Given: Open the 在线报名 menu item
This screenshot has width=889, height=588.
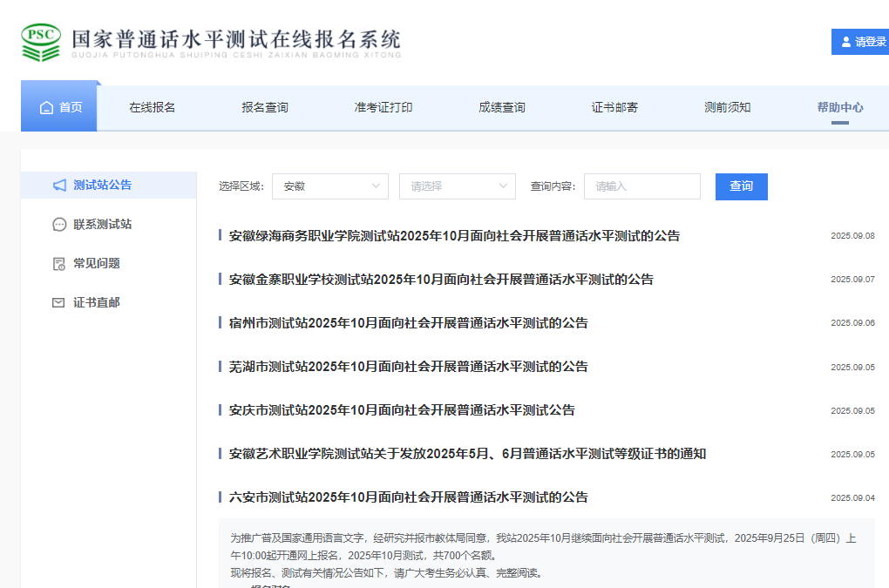Looking at the screenshot, I should [153, 107].
